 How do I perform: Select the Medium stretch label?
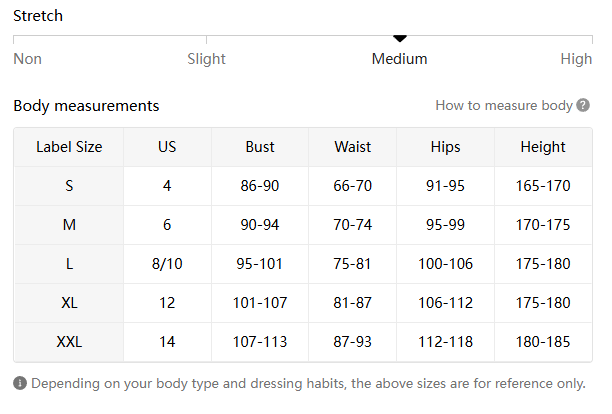click(400, 59)
